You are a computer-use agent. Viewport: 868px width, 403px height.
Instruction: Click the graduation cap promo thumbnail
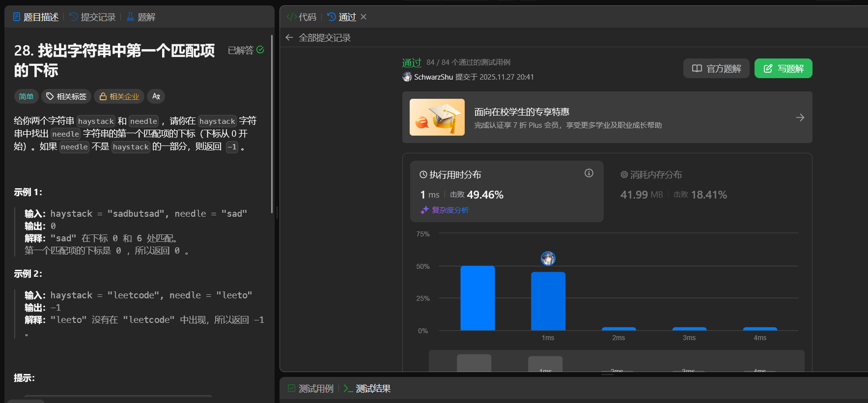tap(437, 117)
